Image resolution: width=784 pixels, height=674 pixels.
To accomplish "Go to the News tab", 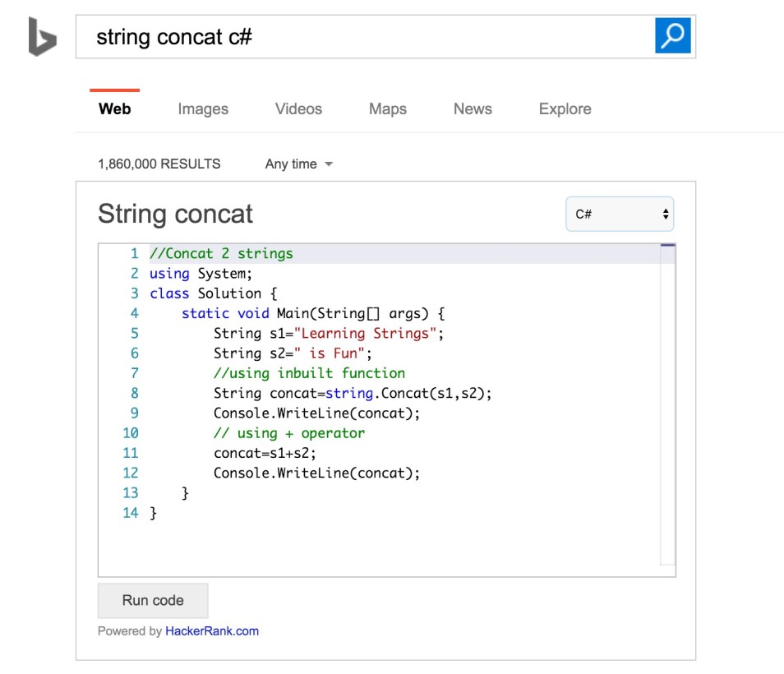I will [473, 109].
